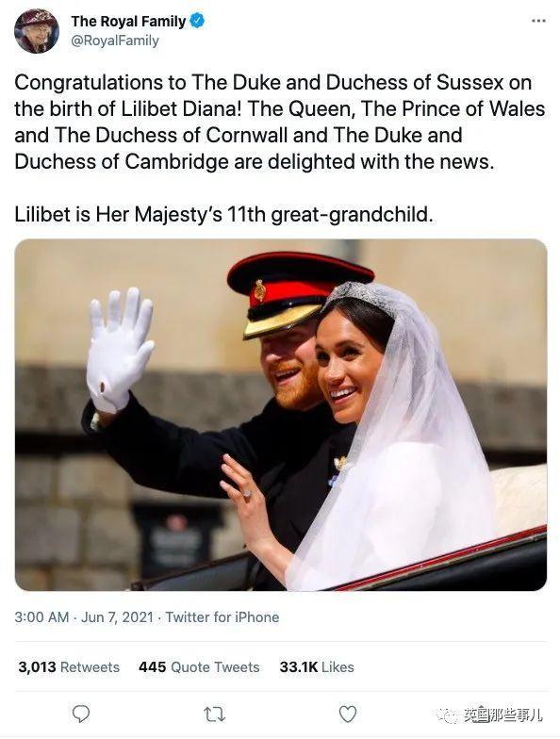Image resolution: width=560 pixels, height=739 pixels.
Task: Click the blue verified badge
Action: point(197,21)
